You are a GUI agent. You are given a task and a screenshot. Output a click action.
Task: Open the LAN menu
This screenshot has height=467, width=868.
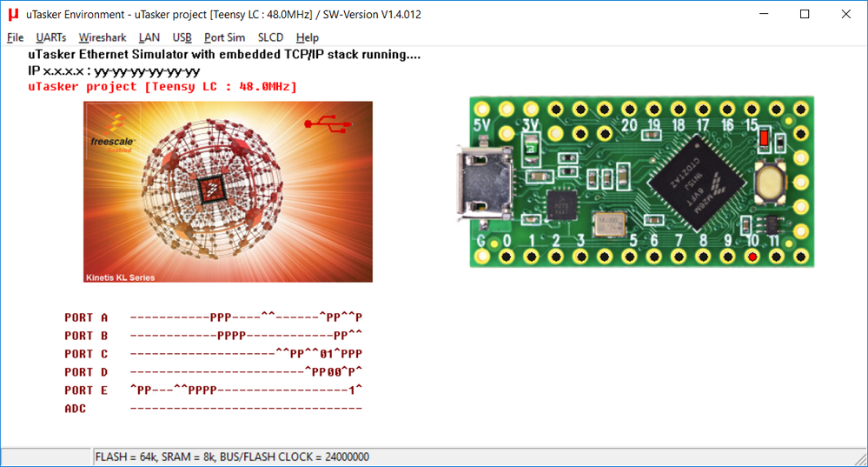[x=149, y=37]
